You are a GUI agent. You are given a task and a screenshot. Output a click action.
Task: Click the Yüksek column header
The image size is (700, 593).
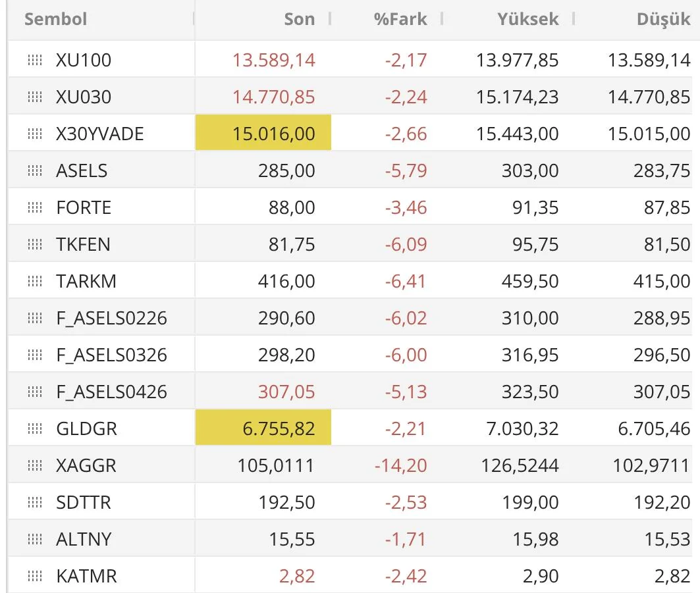click(x=528, y=19)
